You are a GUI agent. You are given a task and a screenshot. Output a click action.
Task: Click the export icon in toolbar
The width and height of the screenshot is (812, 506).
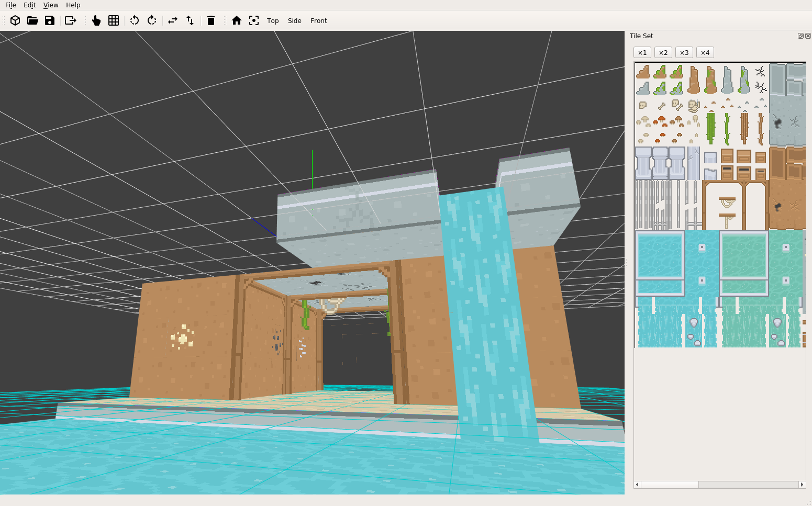pos(71,20)
